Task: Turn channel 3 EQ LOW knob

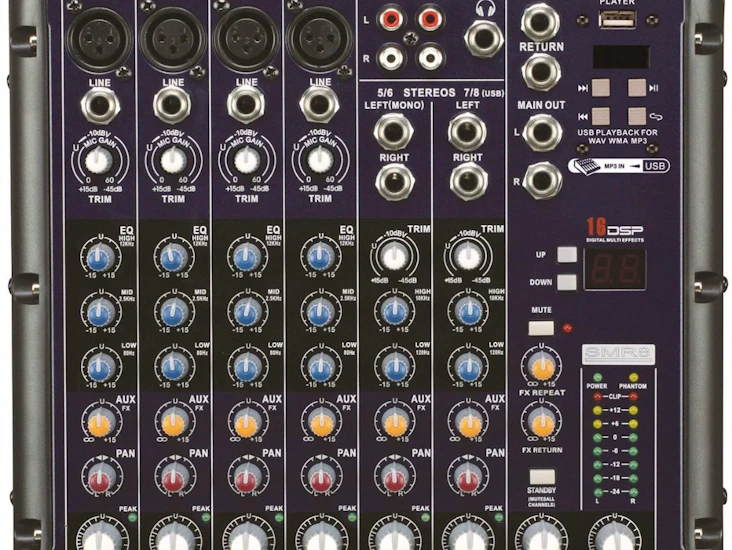Action: pos(247,367)
